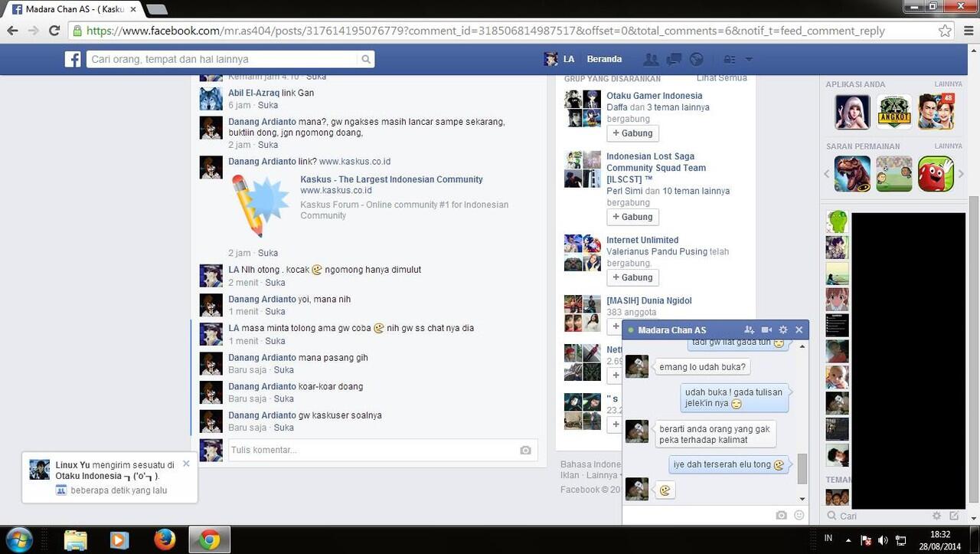Open emoticon picker in chat window
The width and height of the screenshot is (980, 554).
point(799,516)
